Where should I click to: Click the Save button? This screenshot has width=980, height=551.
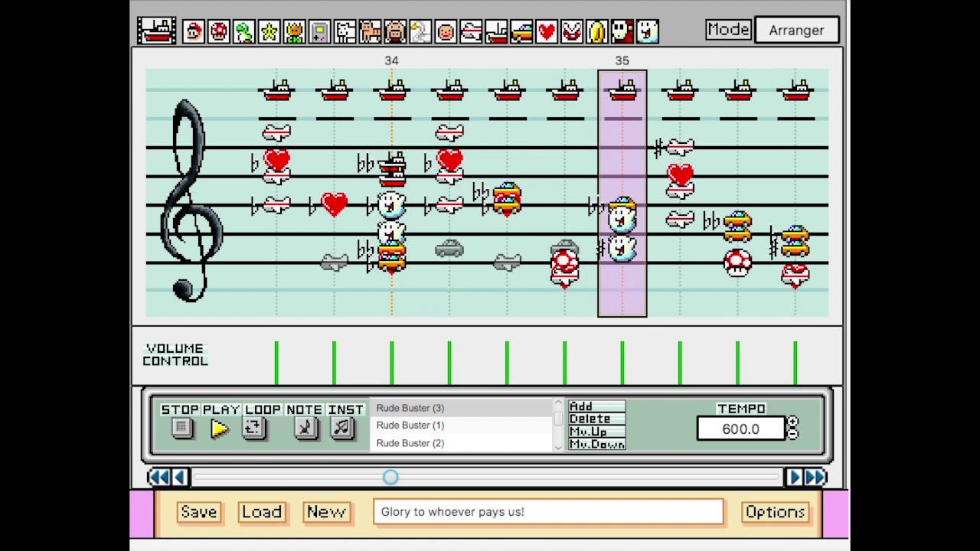click(x=198, y=512)
